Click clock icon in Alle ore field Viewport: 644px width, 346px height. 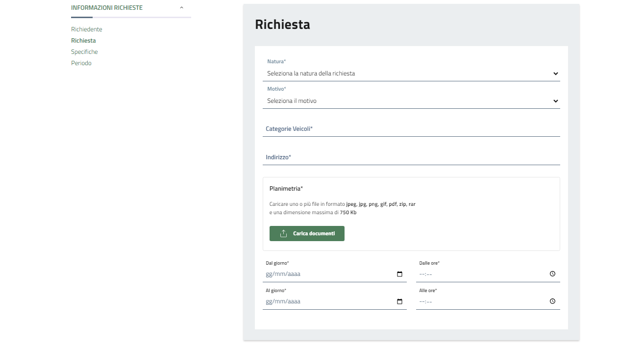pyautogui.click(x=552, y=301)
